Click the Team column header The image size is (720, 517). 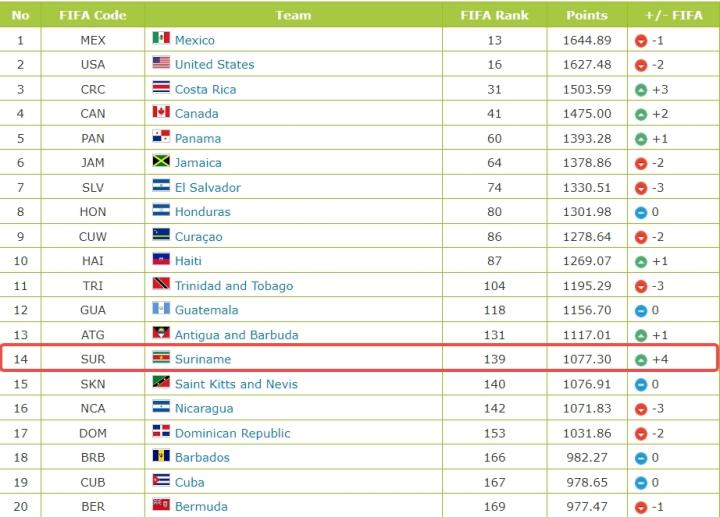tap(293, 15)
